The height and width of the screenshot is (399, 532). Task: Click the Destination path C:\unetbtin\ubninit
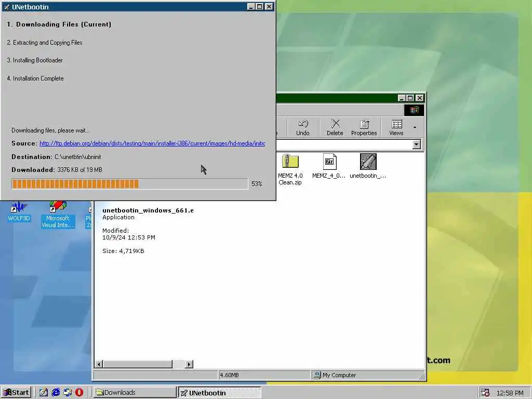pos(78,157)
